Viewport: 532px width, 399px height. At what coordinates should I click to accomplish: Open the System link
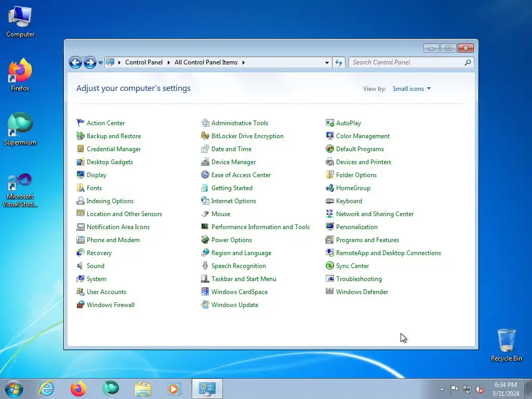[96, 279]
